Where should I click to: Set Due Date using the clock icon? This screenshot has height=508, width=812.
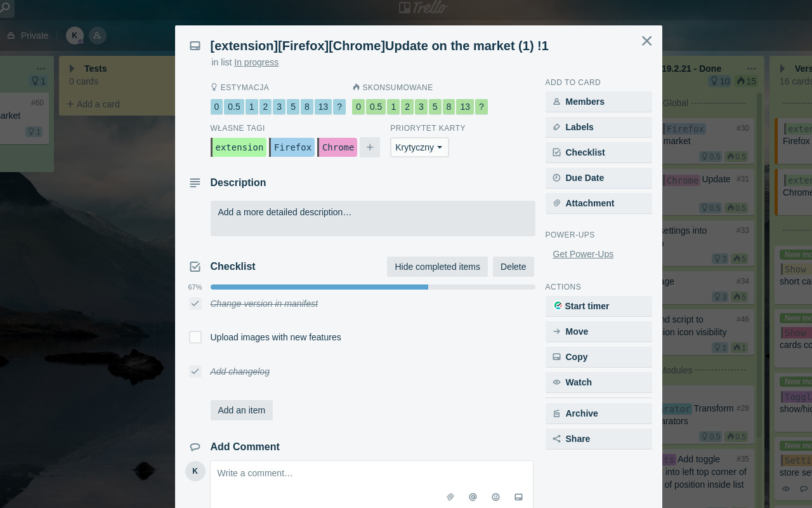(x=556, y=178)
